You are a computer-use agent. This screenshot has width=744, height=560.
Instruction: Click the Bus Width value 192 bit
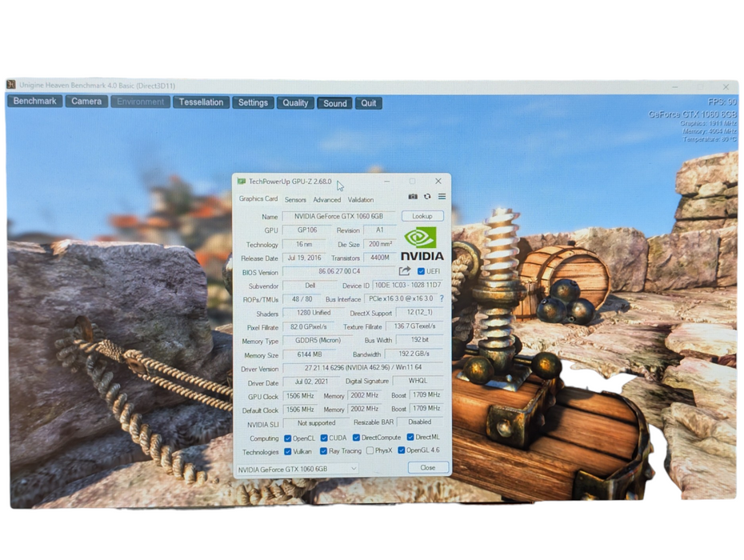[420, 340]
